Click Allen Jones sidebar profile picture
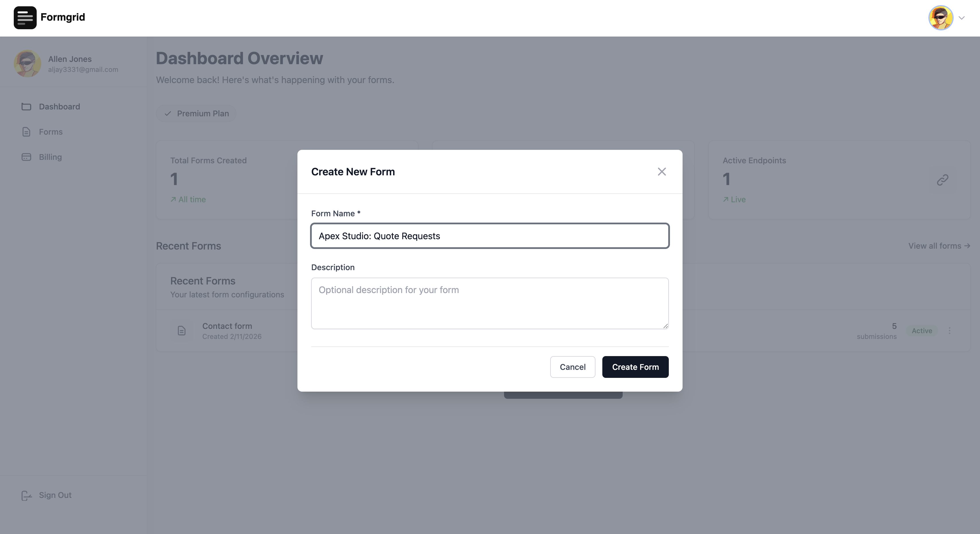Screen dimensions: 980x534 tap(28, 64)
